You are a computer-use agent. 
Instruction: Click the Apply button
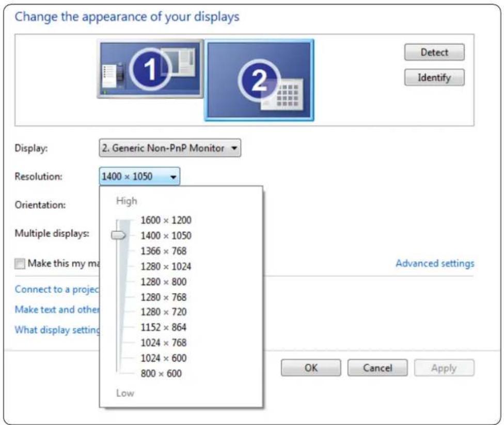pos(444,368)
